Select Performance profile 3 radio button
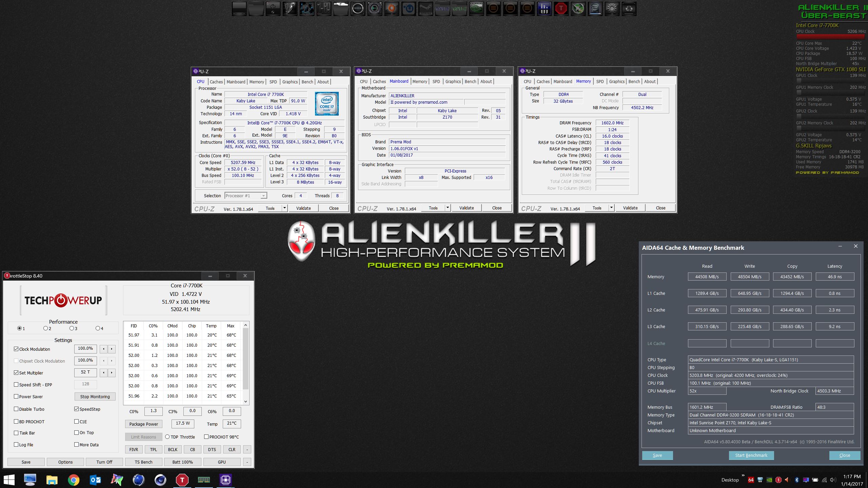This screenshot has height=488, width=868. (72, 328)
